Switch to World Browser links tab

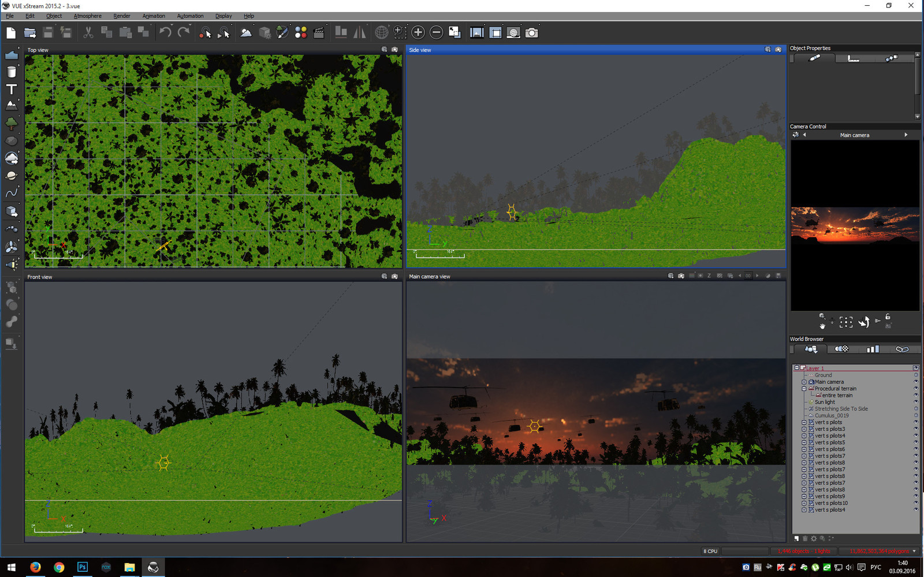coord(902,349)
